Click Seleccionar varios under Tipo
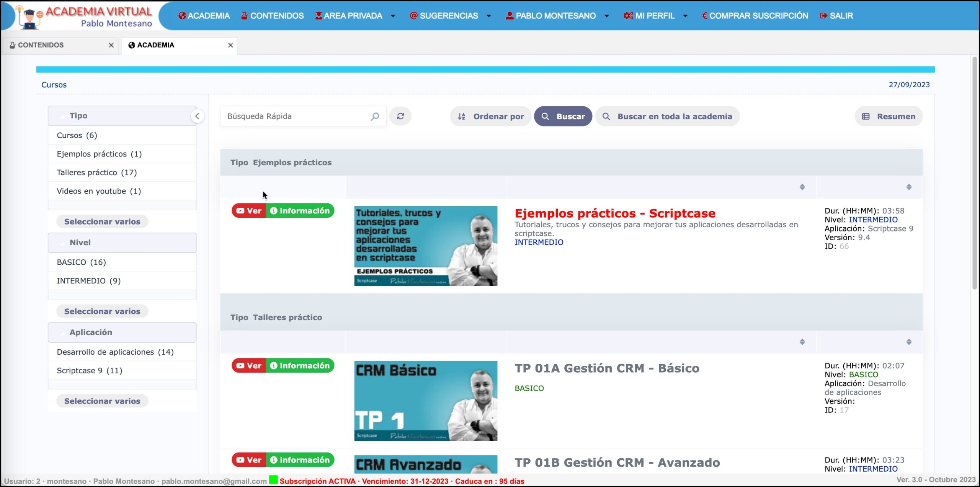Image resolution: width=980 pixels, height=487 pixels. pos(102,222)
